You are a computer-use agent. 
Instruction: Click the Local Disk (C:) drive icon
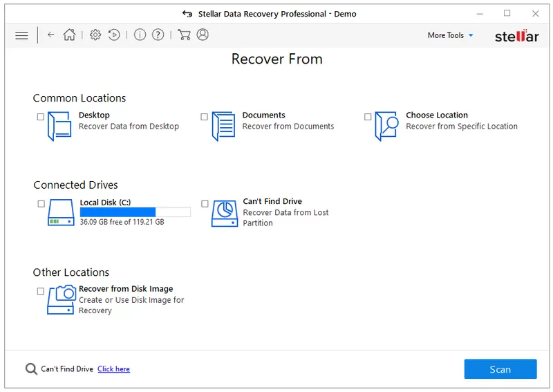(61, 212)
